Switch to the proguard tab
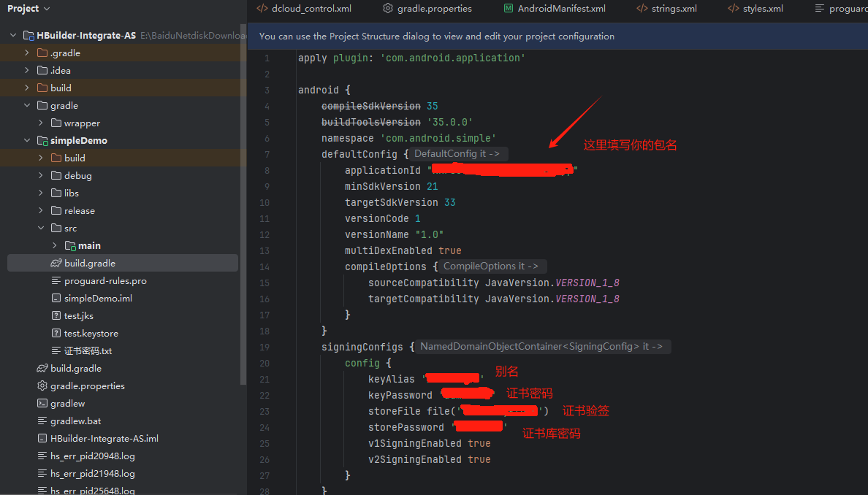 coord(841,9)
